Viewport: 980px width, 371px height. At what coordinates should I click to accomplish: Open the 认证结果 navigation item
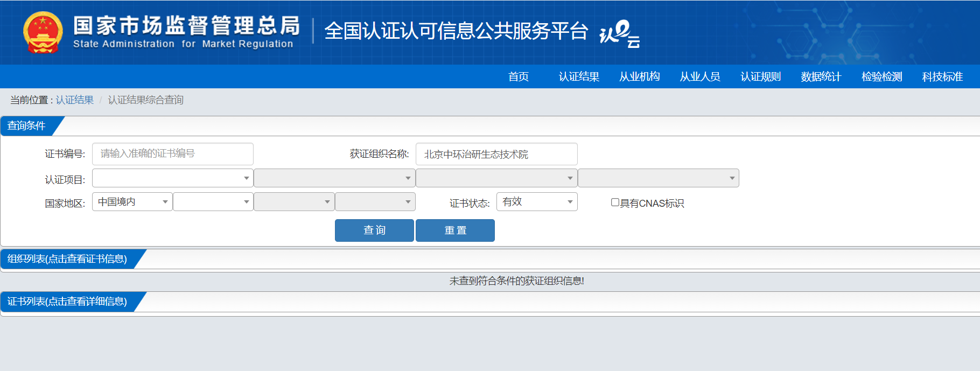[579, 76]
